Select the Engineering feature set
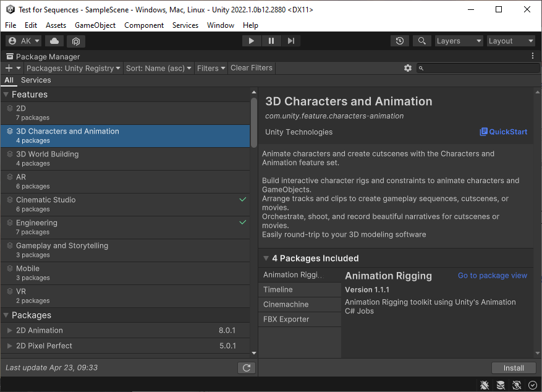This screenshot has width=542, height=392. coord(125,227)
